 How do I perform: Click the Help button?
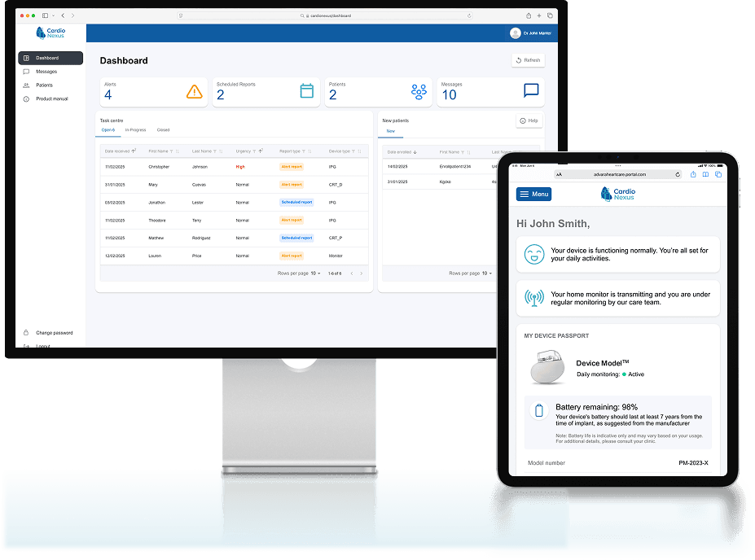click(529, 120)
